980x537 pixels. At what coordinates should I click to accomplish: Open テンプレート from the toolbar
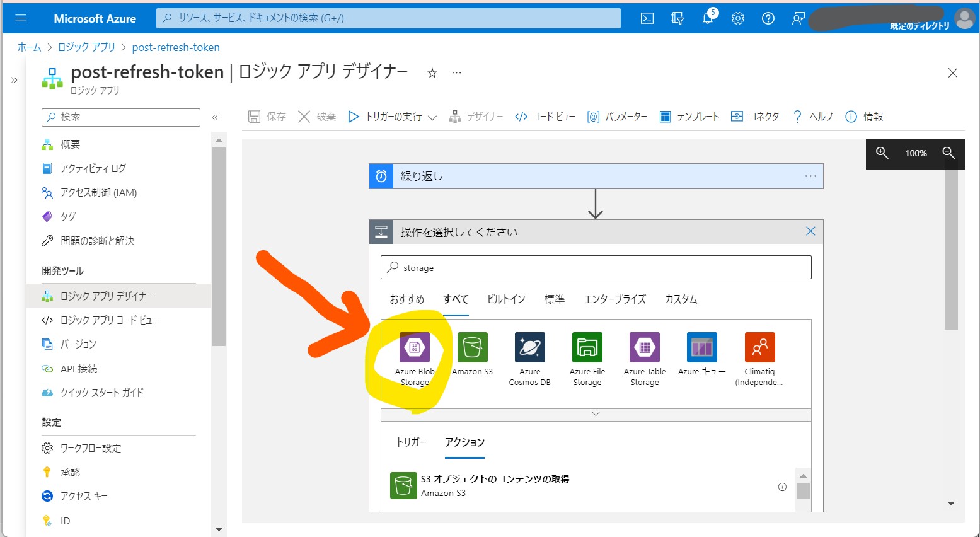pyautogui.click(x=689, y=117)
